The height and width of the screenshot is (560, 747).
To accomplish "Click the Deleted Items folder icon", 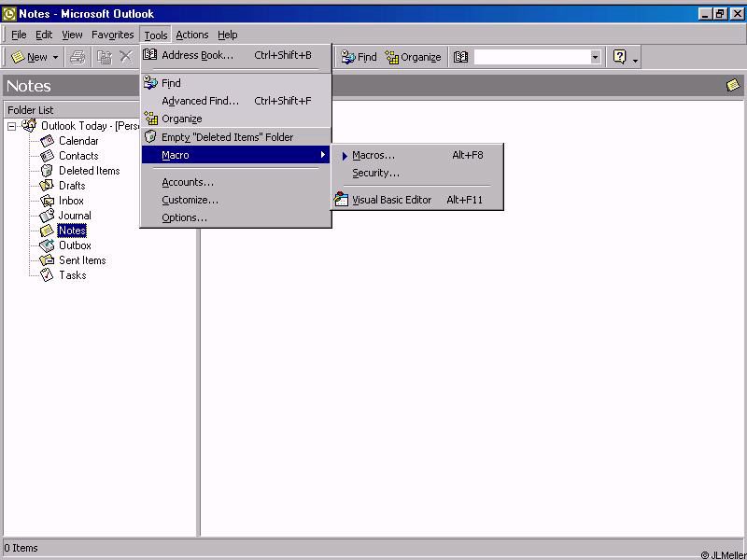I will click(47, 171).
